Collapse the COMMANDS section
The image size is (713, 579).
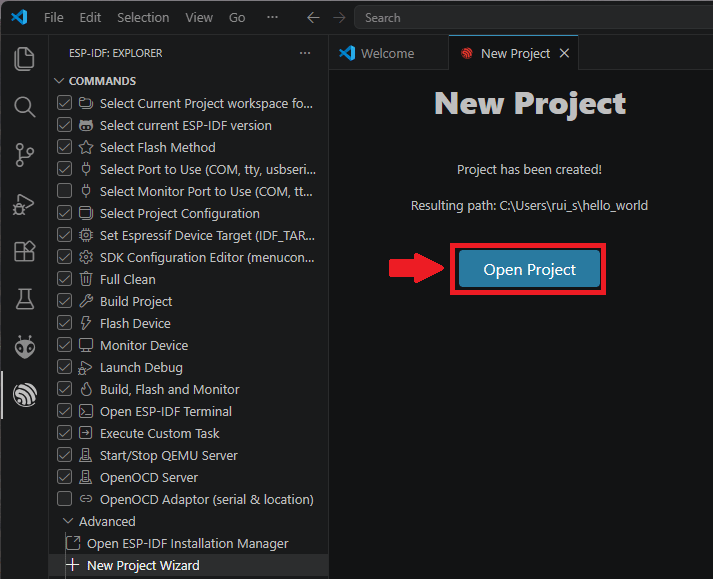pyautogui.click(x=59, y=81)
